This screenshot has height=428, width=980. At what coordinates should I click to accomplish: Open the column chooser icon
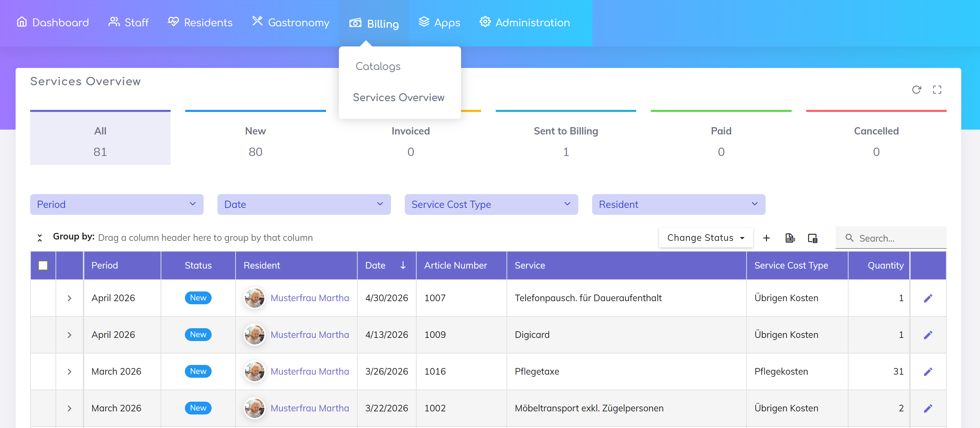click(x=812, y=238)
